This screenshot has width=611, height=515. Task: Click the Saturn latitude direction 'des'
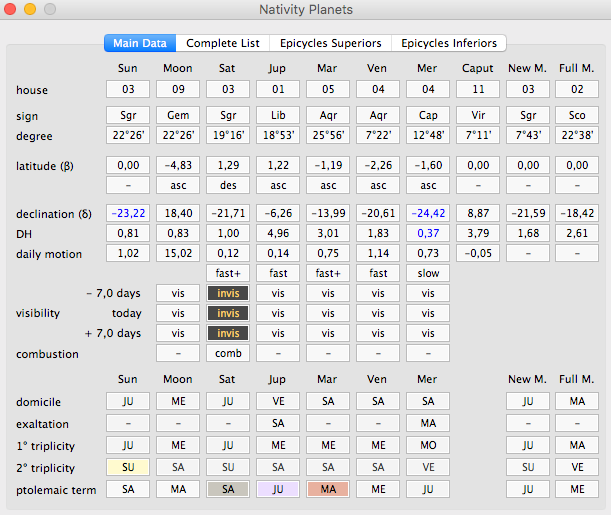(228, 185)
